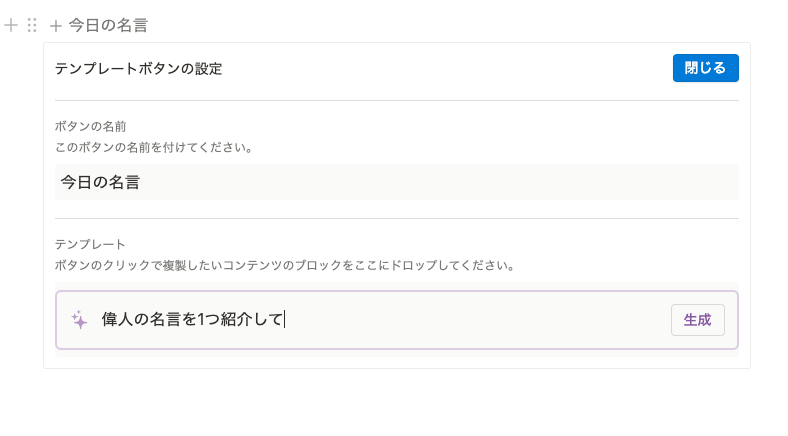Click the add-block plus icon beside drag handle
The image size is (788, 436).
11,25
